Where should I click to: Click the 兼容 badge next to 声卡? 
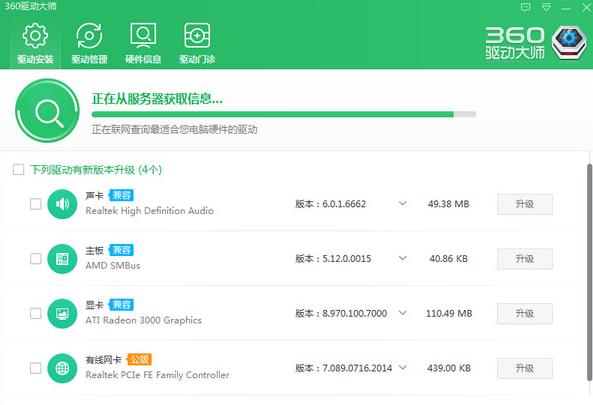[121, 195]
